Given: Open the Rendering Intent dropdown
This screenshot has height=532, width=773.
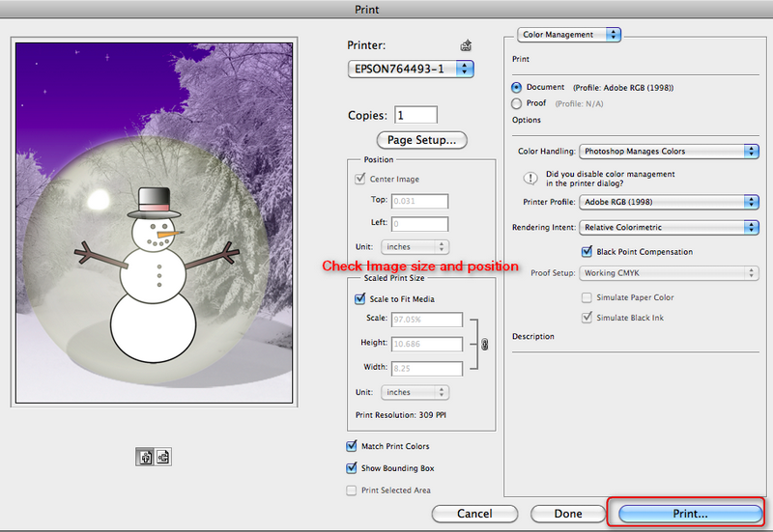Looking at the screenshot, I should 668,227.
